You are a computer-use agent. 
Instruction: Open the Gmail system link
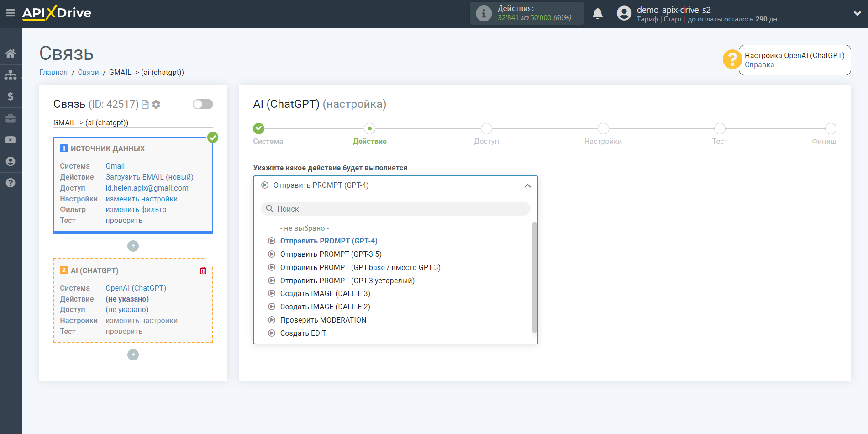[x=115, y=166]
